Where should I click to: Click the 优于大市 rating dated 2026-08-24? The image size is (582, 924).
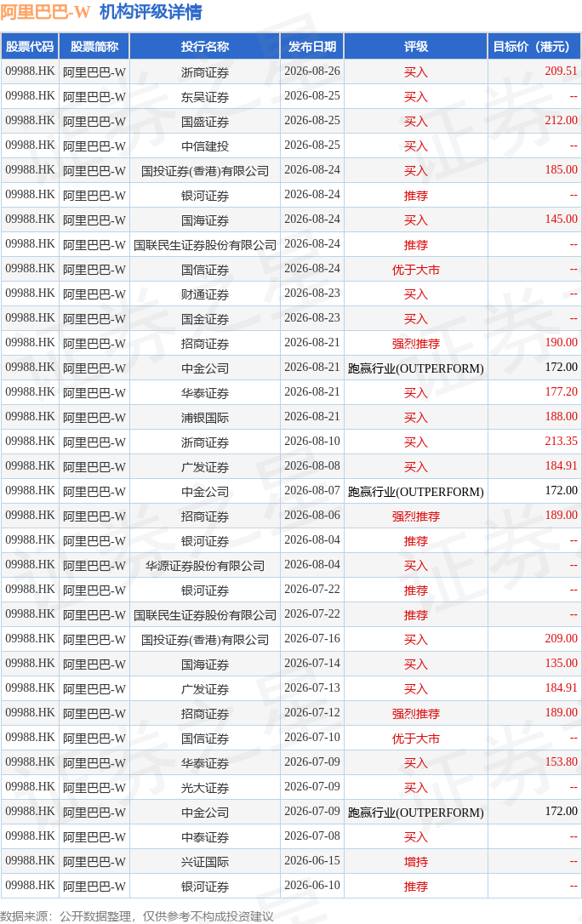point(416,270)
